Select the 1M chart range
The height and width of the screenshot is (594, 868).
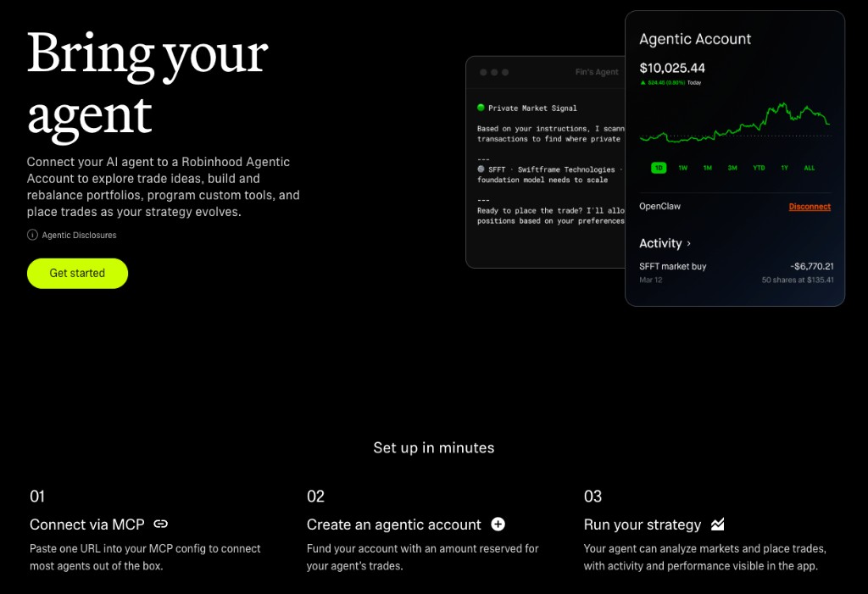708,168
